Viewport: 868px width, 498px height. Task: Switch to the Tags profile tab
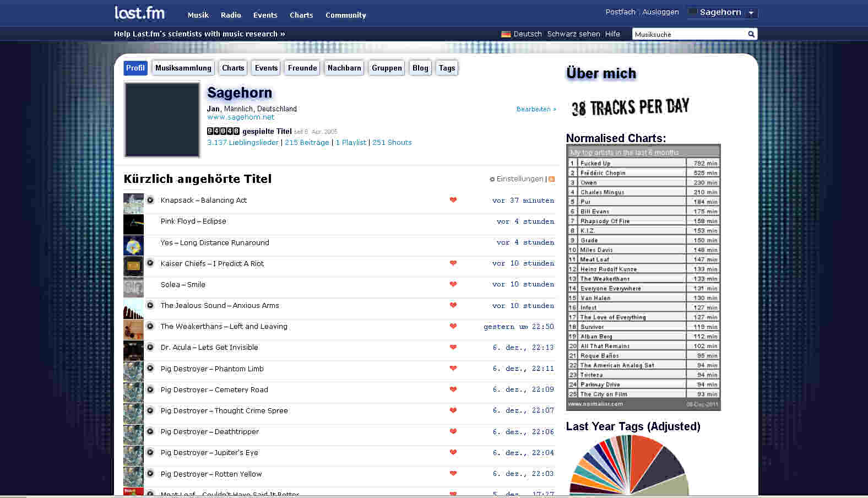coord(447,68)
